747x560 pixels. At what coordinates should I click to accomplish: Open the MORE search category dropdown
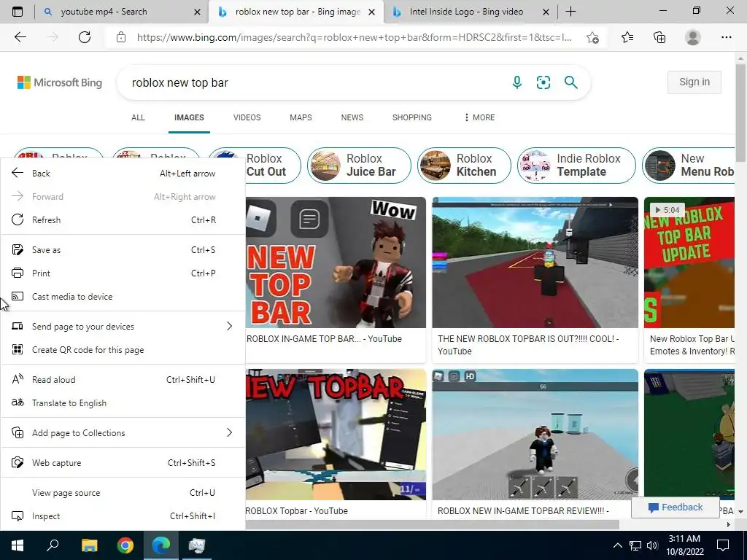[x=480, y=117]
